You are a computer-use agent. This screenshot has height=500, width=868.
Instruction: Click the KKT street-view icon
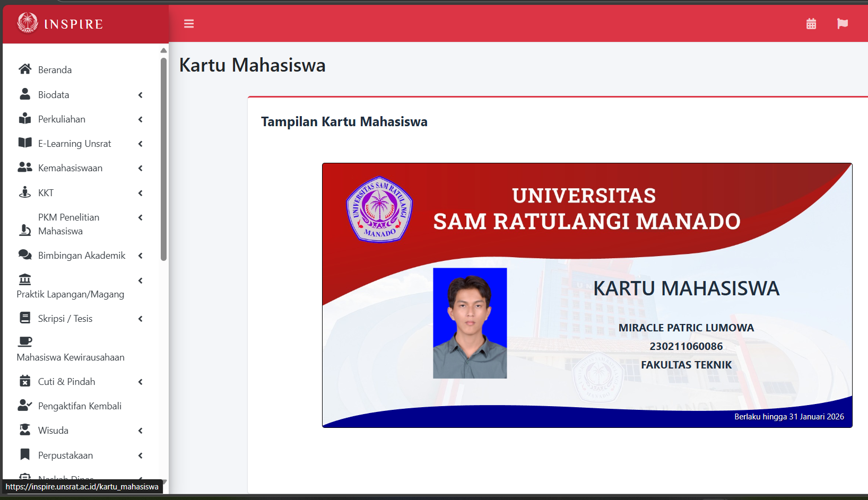(x=25, y=192)
